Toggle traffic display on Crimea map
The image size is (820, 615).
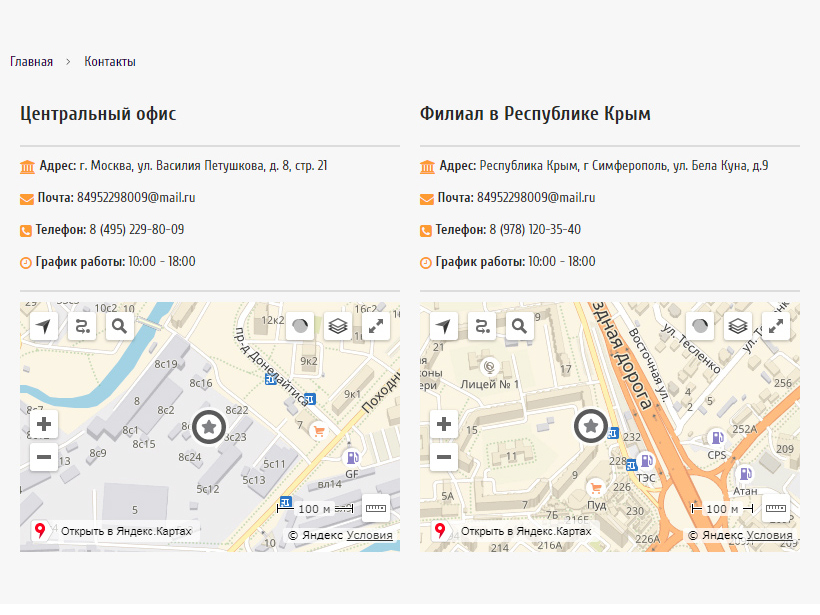pos(700,326)
